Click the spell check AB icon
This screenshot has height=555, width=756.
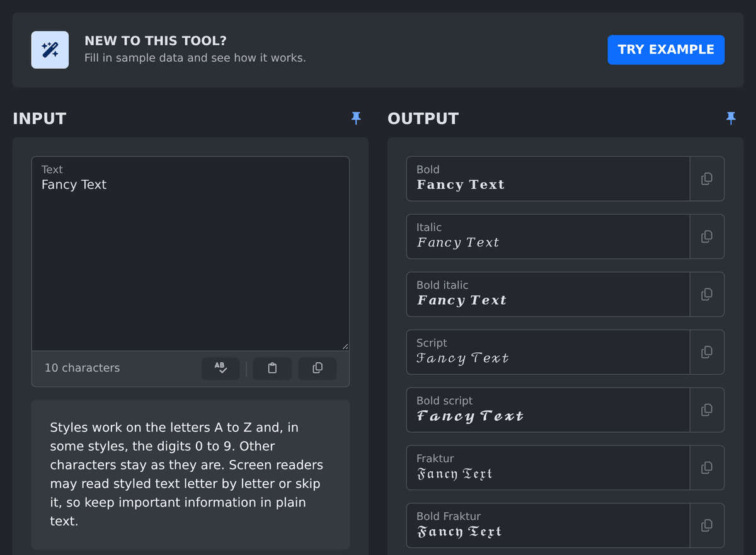(x=220, y=368)
